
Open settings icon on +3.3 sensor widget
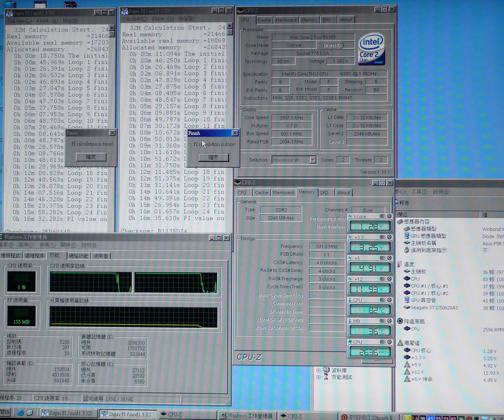[383, 237]
